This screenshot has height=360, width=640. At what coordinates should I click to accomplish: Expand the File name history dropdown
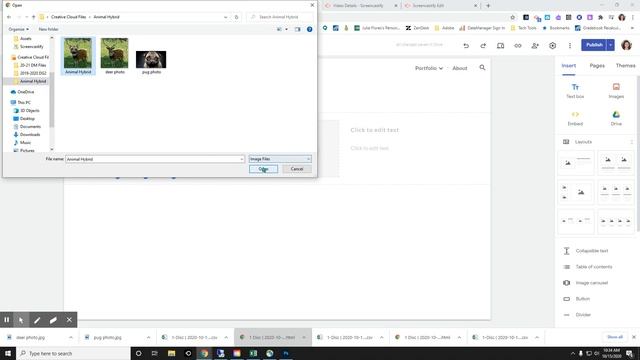(242, 159)
